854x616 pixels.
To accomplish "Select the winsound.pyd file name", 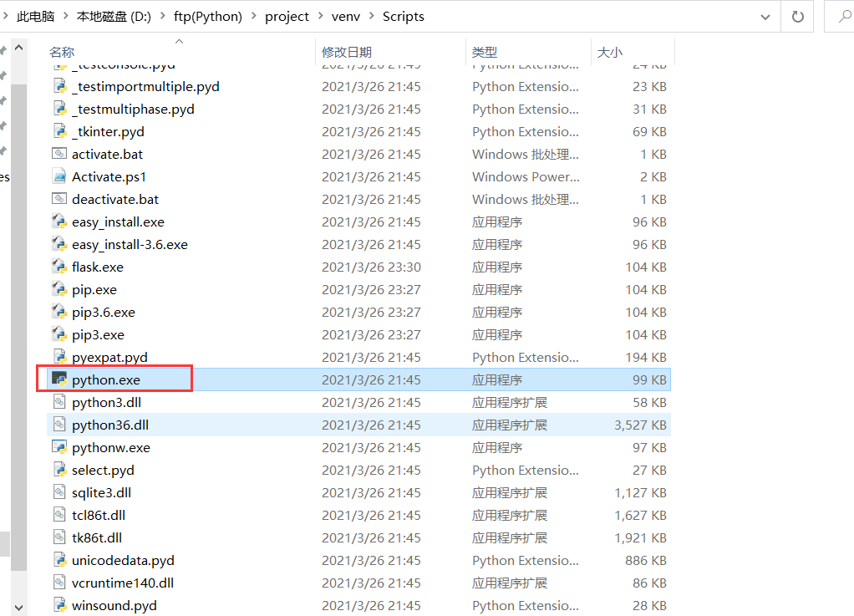I will pyautogui.click(x=114, y=606).
